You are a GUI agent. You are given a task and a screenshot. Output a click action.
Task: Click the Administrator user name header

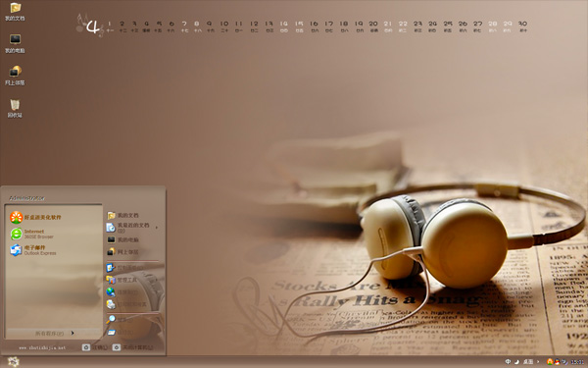tap(26, 198)
